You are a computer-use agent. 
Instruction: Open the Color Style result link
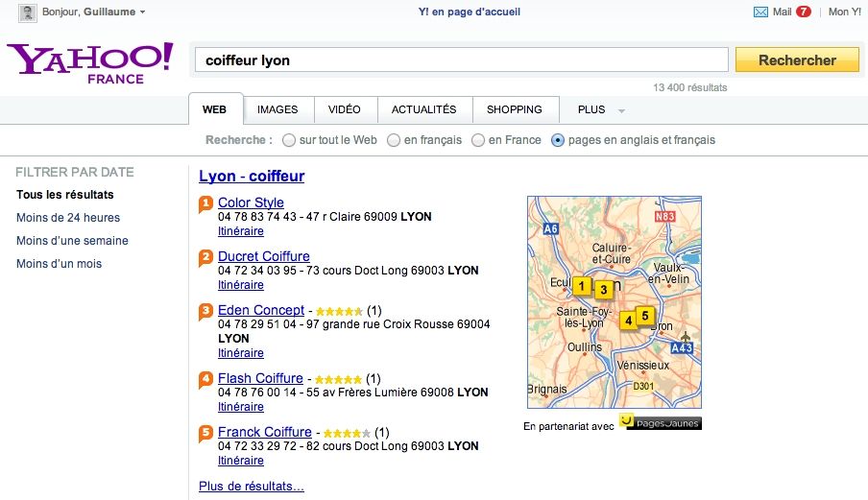click(x=251, y=203)
